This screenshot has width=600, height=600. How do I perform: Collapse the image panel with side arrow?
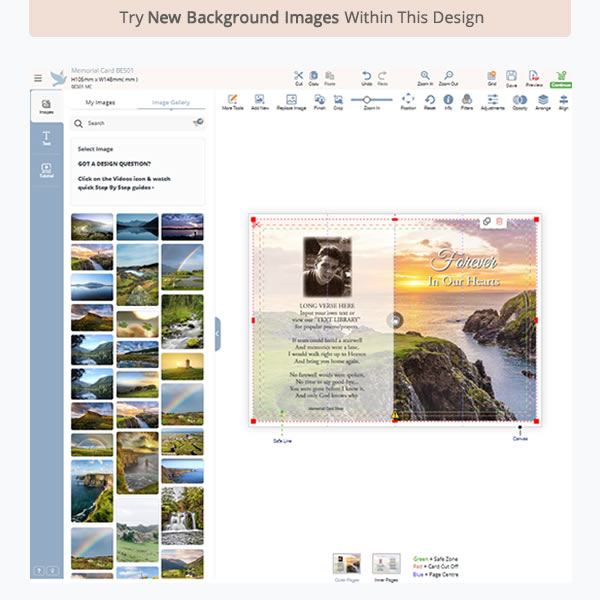coord(217,334)
